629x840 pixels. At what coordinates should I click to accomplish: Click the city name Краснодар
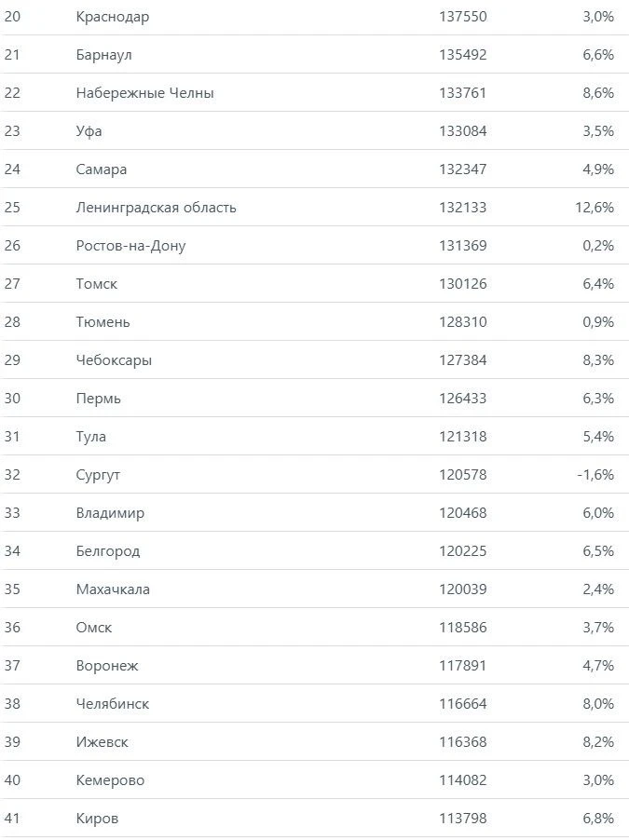point(113,17)
